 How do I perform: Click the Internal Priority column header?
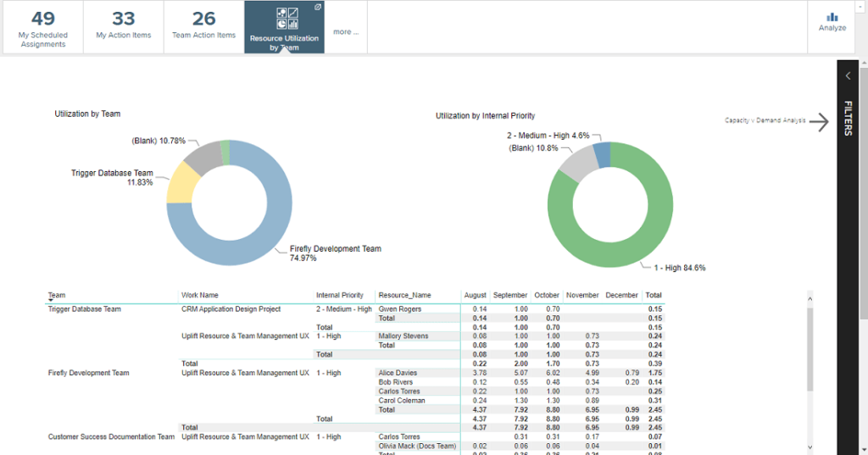339,295
